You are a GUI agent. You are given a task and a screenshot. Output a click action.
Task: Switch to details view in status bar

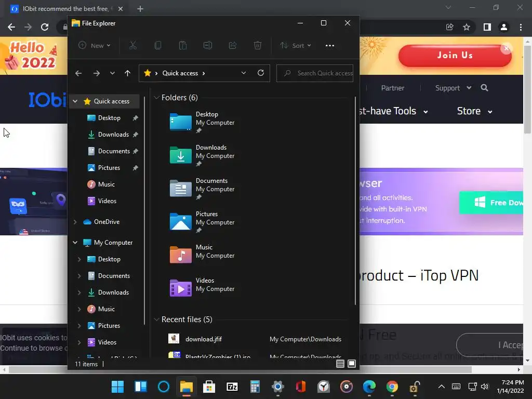340,364
